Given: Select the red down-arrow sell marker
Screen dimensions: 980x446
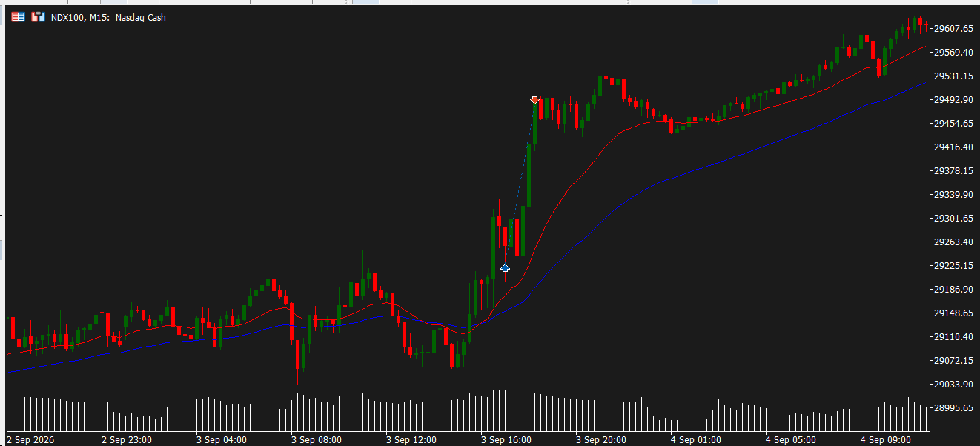Looking at the screenshot, I should coord(534,99).
